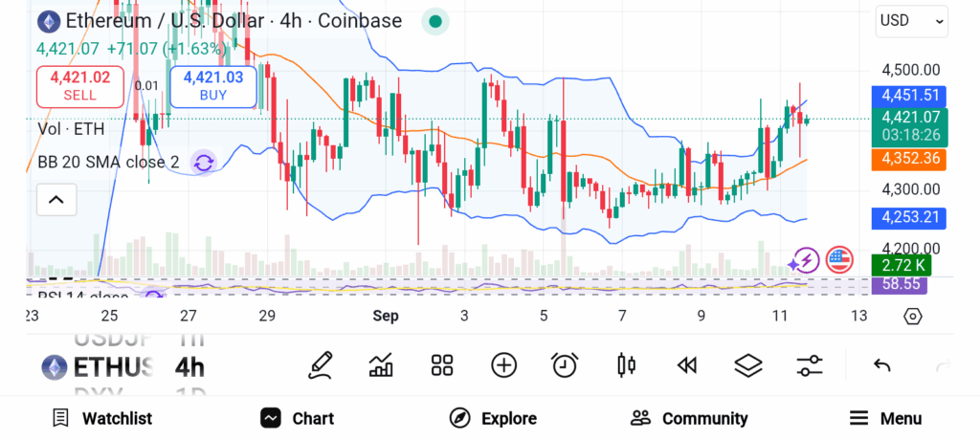Toggle the green market status indicator
Viewport: 980px width, 441px height.
click(x=435, y=21)
